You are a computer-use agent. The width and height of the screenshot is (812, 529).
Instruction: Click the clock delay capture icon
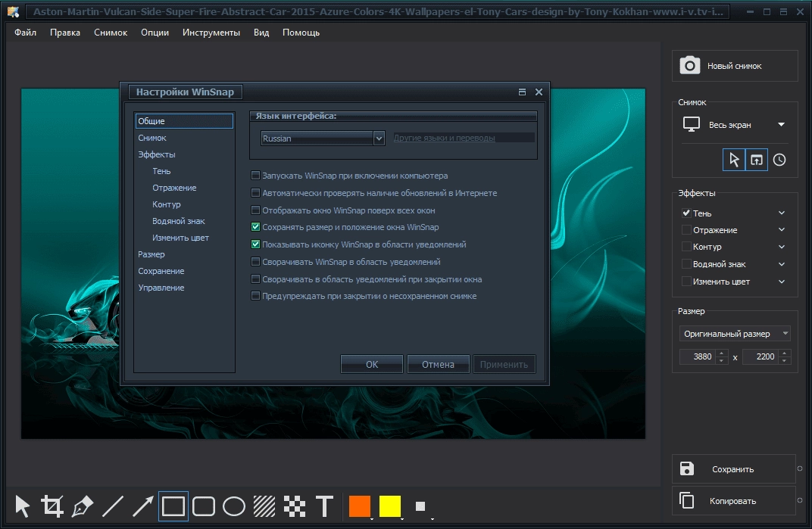click(779, 160)
